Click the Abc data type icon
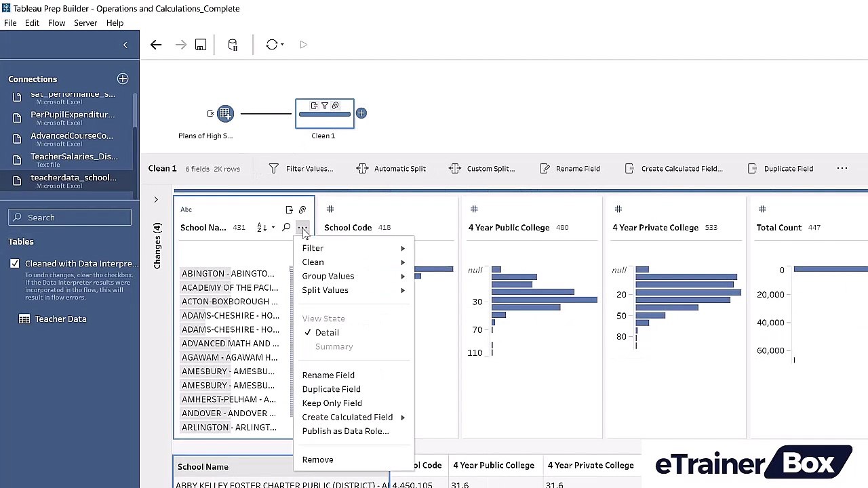Screen dimensions: 868x488 click(186, 210)
